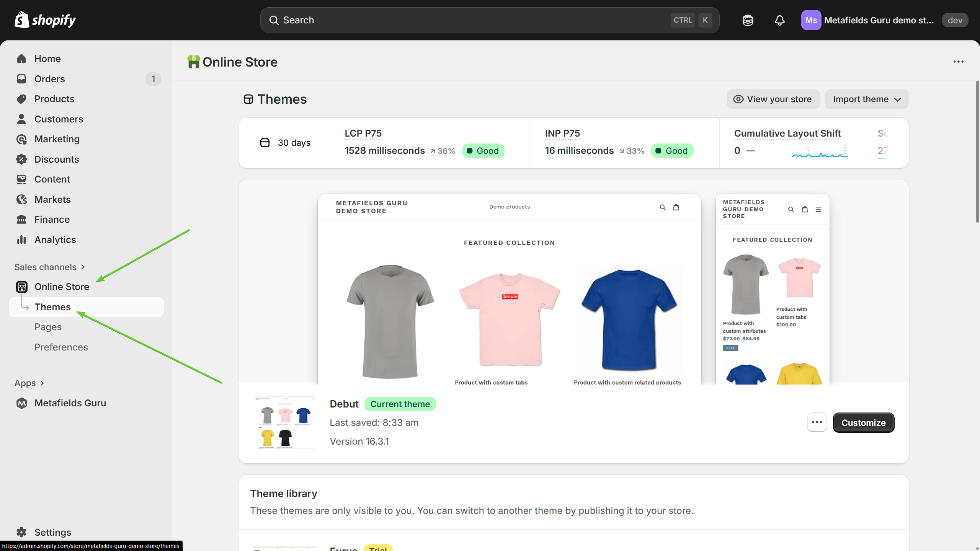Click the Shopify logo in top bar
Image resolution: width=980 pixels, height=551 pixels.
(45, 20)
